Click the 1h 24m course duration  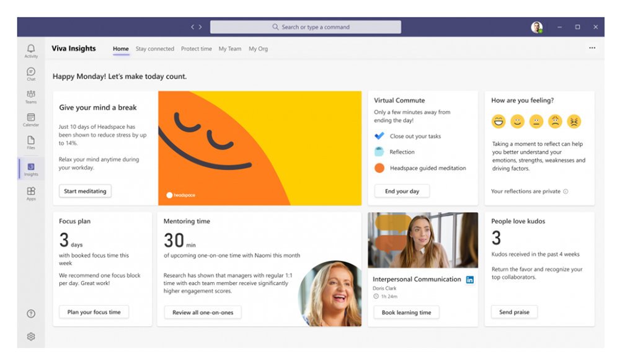click(389, 296)
